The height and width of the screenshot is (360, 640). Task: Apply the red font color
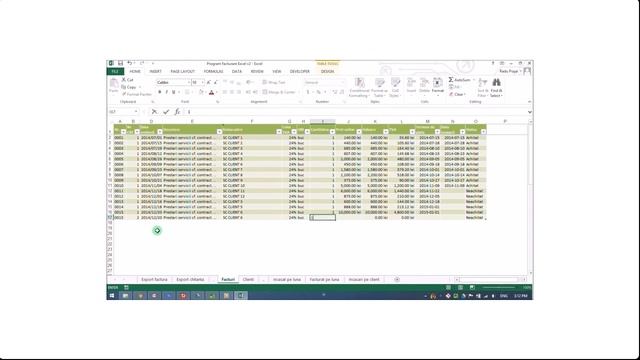pos(211,92)
